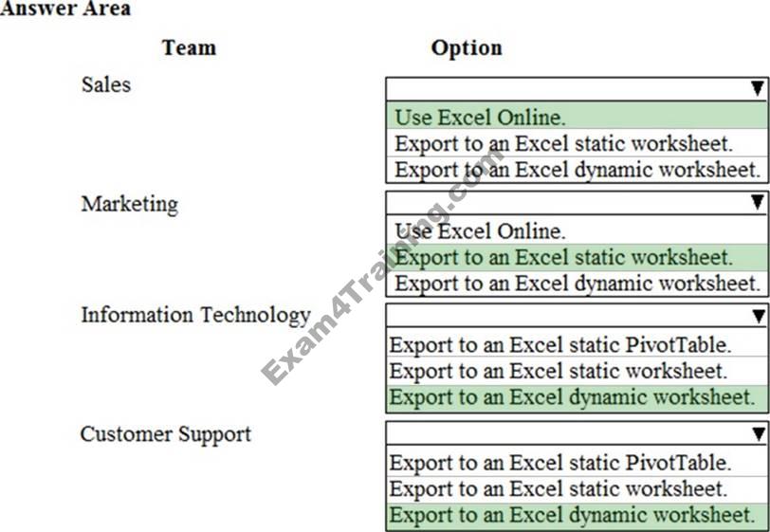This screenshot has width=770, height=532.
Task: Expand the Marketing dropdown arrow
Action: click(757, 202)
